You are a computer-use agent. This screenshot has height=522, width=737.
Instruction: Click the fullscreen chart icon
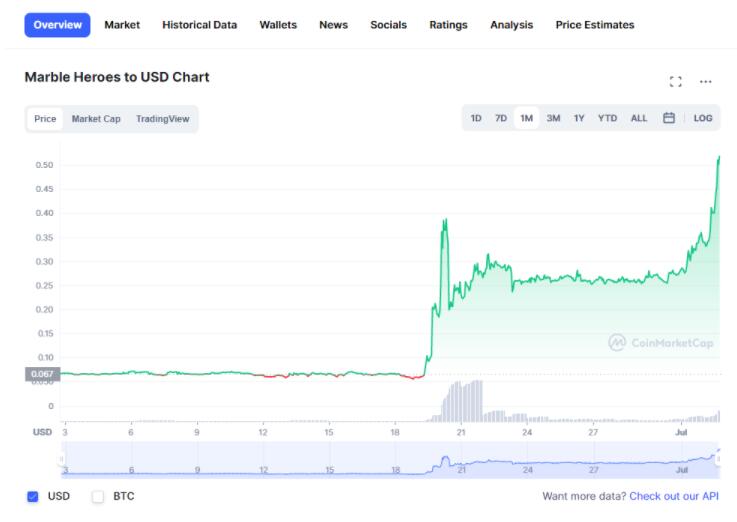coord(675,81)
